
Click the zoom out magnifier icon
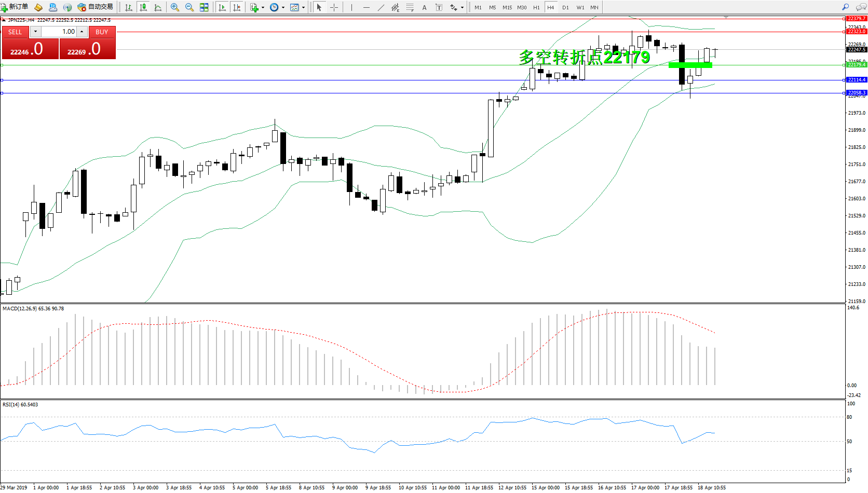click(189, 7)
